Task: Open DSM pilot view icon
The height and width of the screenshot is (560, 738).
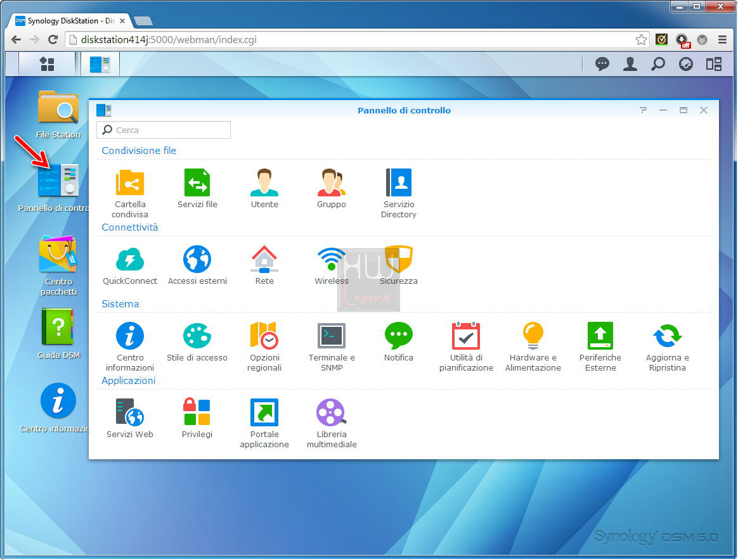Action: tap(713, 64)
